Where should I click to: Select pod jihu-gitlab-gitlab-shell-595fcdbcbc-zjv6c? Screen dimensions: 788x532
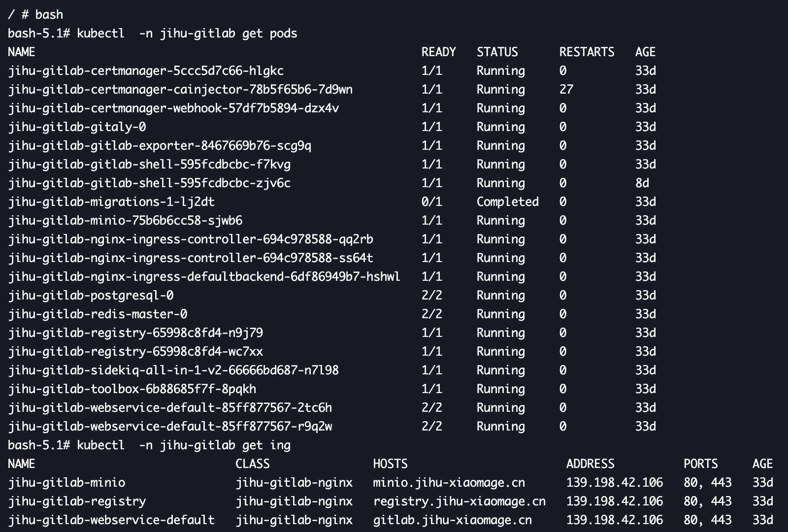(x=149, y=183)
